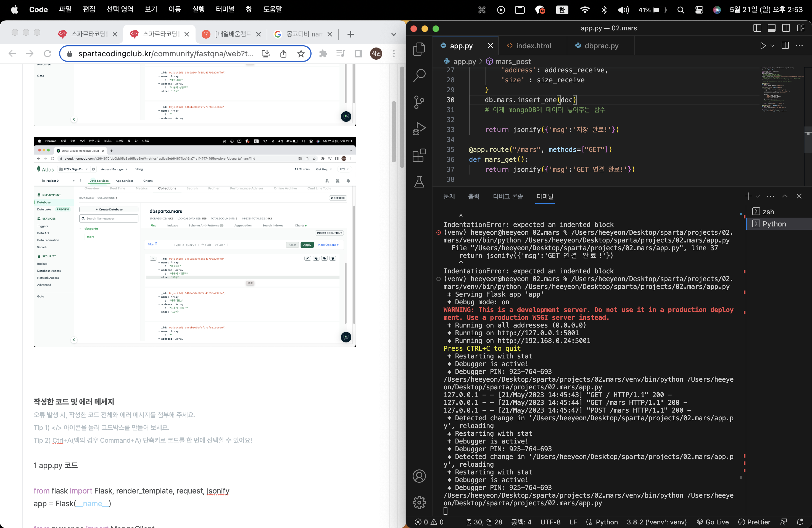Toggle the primary side bar in VS Code

(x=757, y=28)
